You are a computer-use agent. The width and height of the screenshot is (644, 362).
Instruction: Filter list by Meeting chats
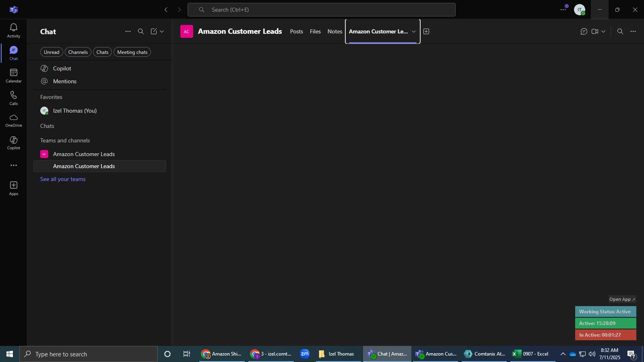(x=132, y=52)
